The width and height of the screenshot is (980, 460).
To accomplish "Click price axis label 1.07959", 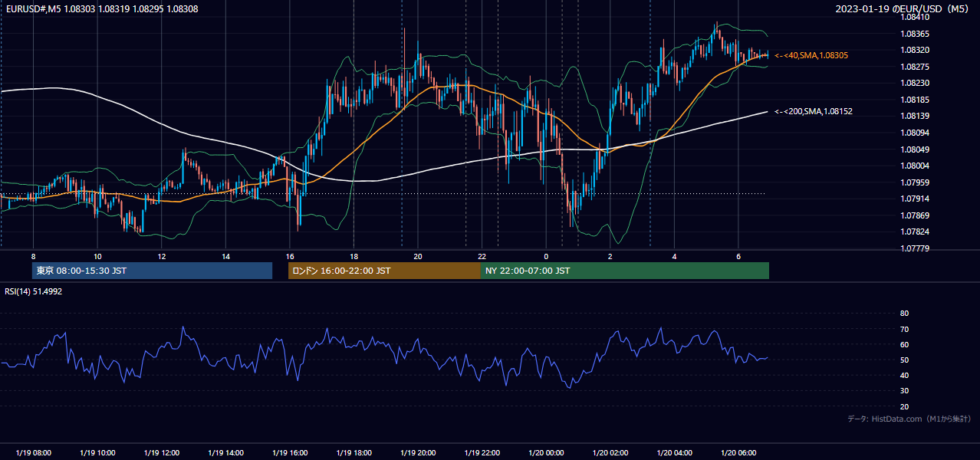I will tap(914, 182).
